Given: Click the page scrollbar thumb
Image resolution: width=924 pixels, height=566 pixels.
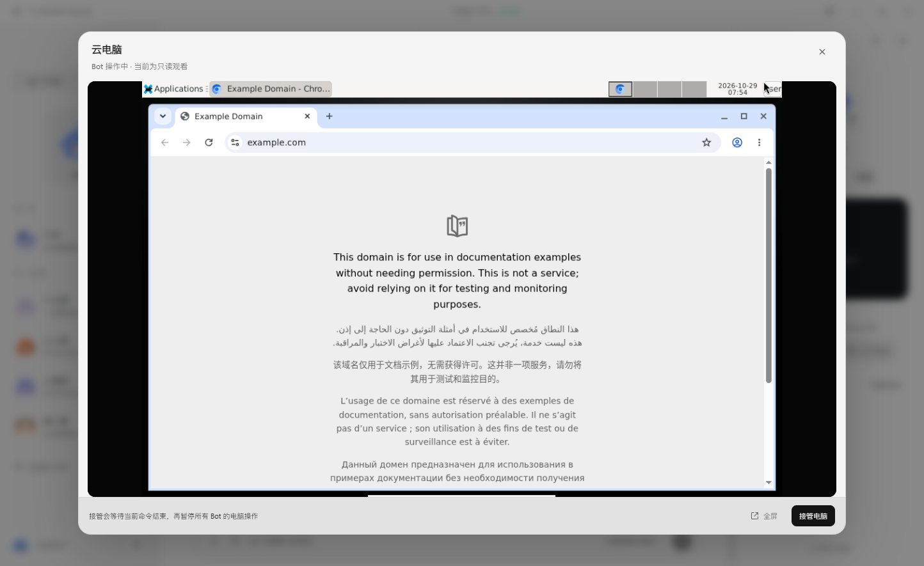Looking at the screenshot, I should [x=769, y=276].
